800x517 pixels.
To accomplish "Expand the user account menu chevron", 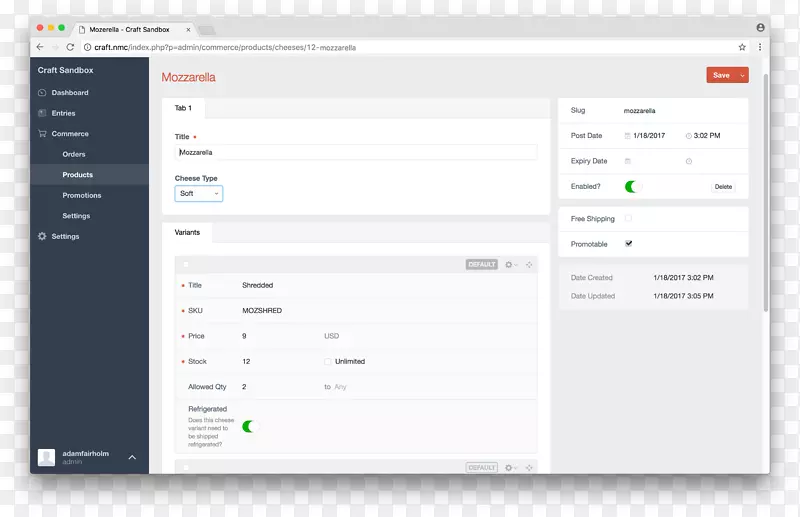I will click(132, 457).
